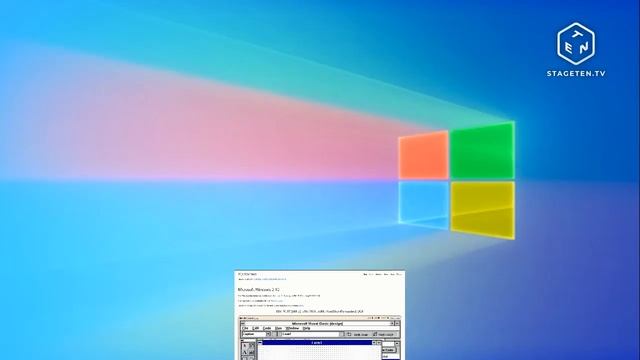The width and height of the screenshot is (640, 360).
Task: Select the pointer tool in the toolbox
Action: pos(245,345)
